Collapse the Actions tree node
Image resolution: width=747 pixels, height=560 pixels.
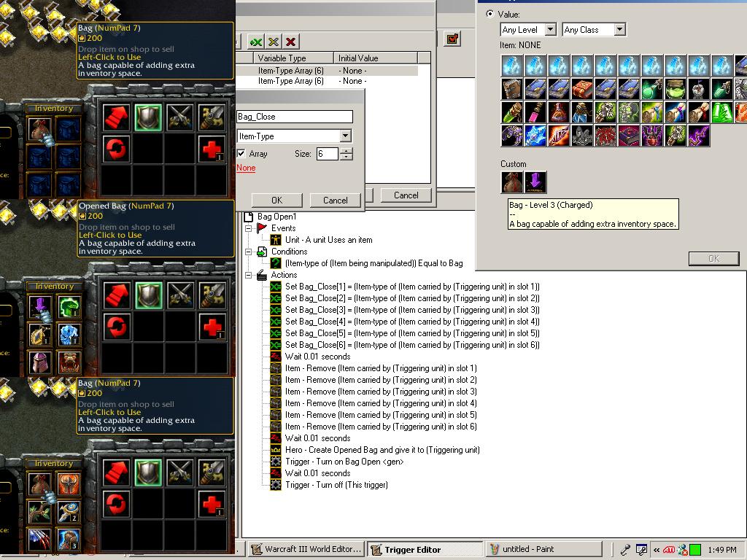pos(248,275)
